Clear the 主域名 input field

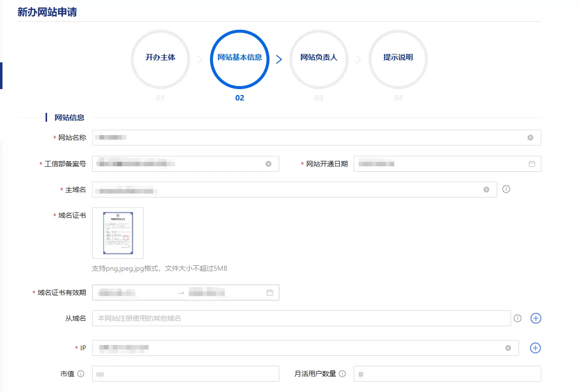(x=485, y=189)
